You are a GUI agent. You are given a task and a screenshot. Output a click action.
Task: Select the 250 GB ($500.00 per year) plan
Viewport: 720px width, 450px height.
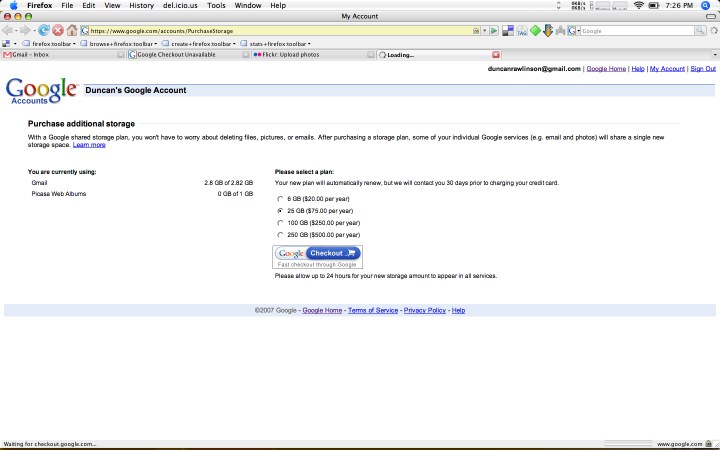[x=280, y=235]
